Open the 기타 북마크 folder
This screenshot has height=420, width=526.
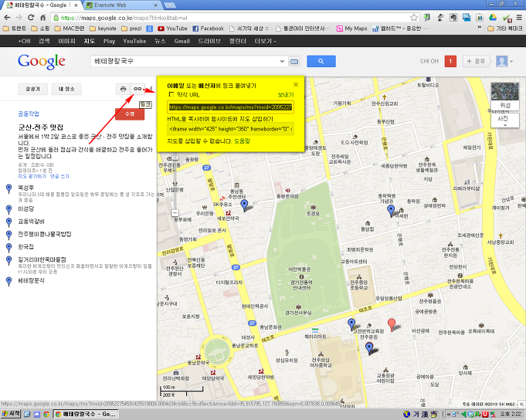505,29
